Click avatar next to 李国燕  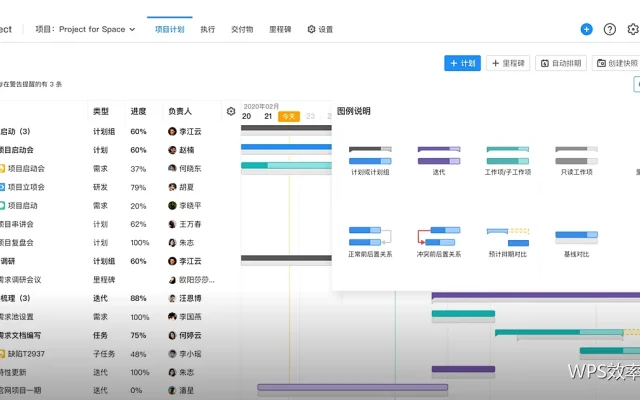172,317
